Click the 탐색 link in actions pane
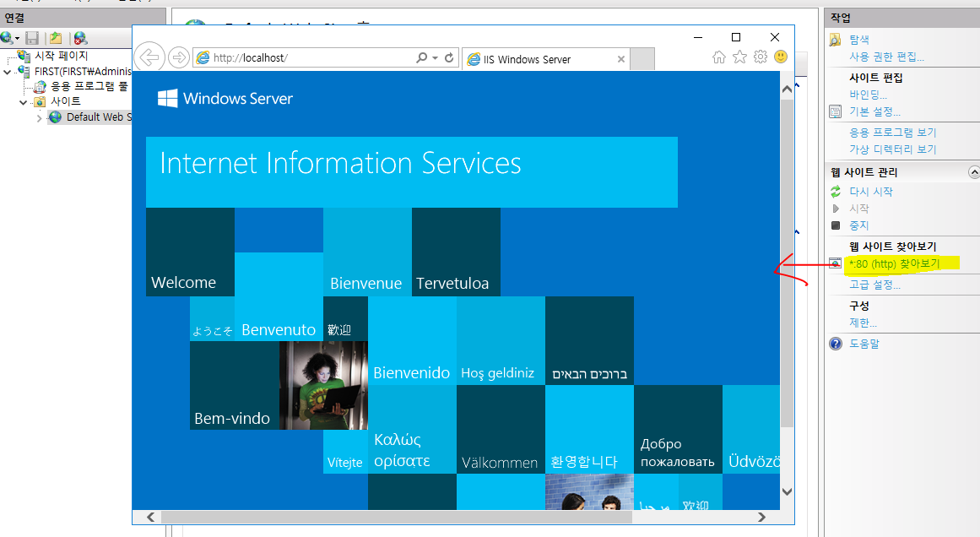The width and height of the screenshot is (980, 537). 858,40
